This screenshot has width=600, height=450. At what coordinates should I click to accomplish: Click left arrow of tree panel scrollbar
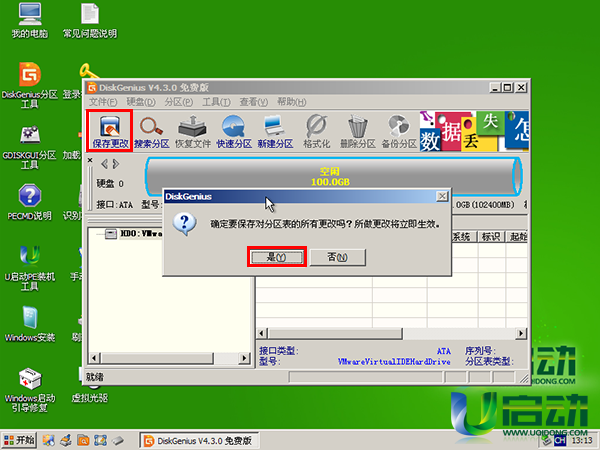click(x=94, y=358)
